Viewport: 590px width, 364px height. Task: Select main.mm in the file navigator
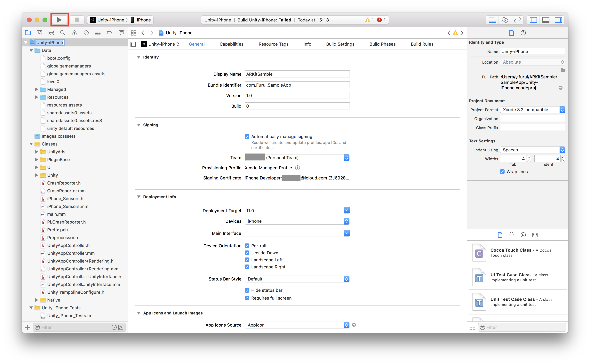(56, 214)
